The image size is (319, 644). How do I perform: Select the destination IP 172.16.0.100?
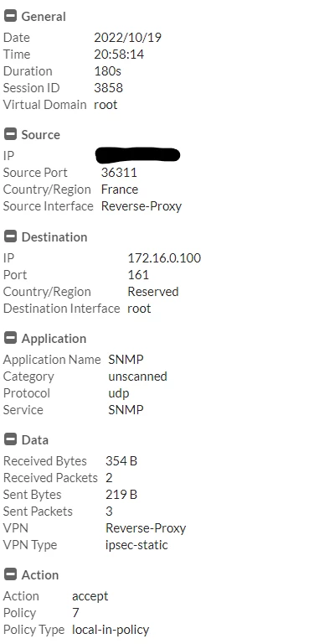point(164,258)
